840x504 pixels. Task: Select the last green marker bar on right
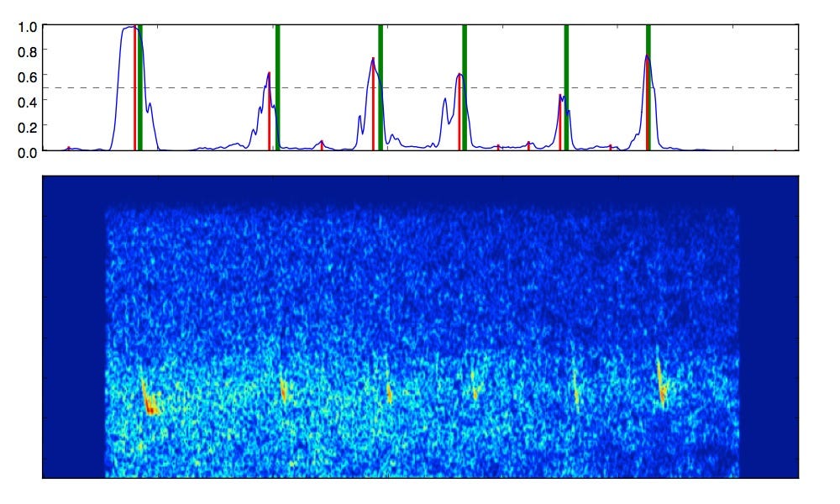[x=648, y=87]
